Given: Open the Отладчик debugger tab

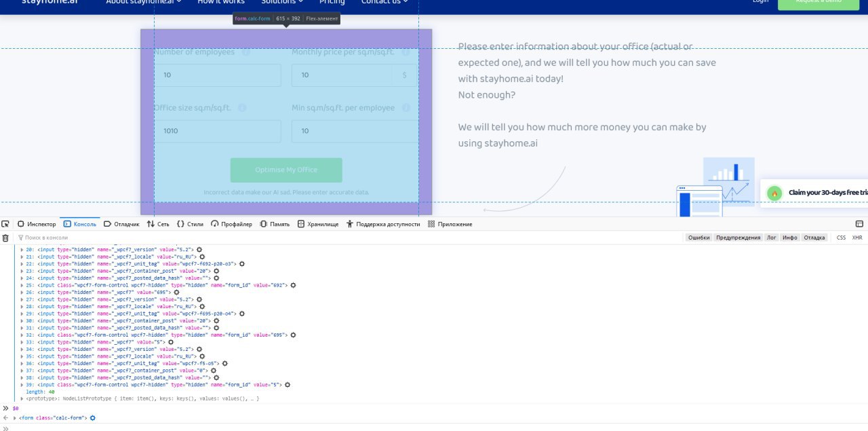Looking at the screenshot, I should coord(121,224).
